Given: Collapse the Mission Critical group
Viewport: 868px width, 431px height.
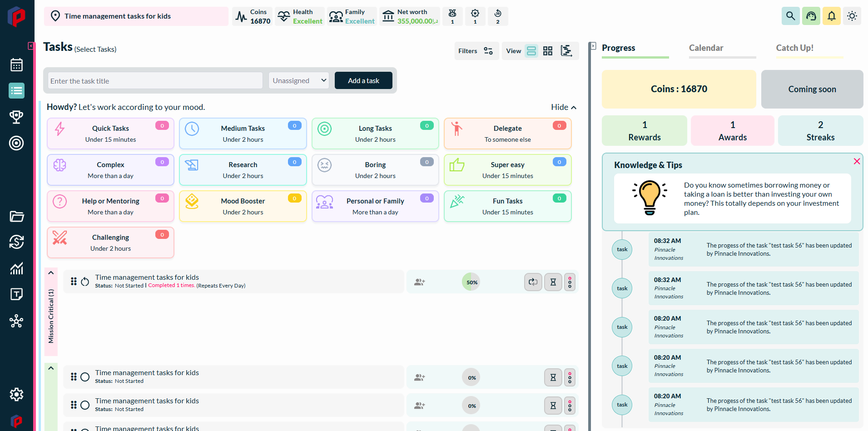Looking at the screenshot, I should coord(51,273).
